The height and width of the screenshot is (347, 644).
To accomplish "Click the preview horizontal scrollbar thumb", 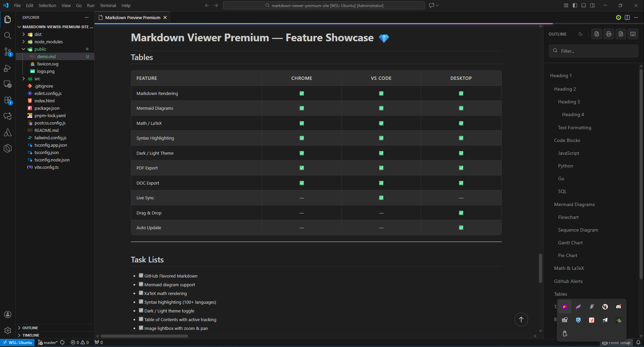I will [x=144, y=336].
